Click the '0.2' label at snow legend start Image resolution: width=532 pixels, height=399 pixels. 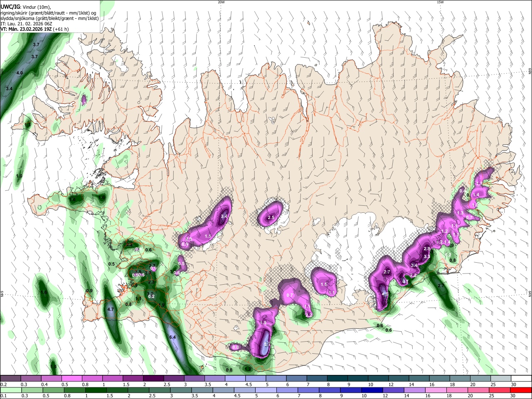click(3, 384)
